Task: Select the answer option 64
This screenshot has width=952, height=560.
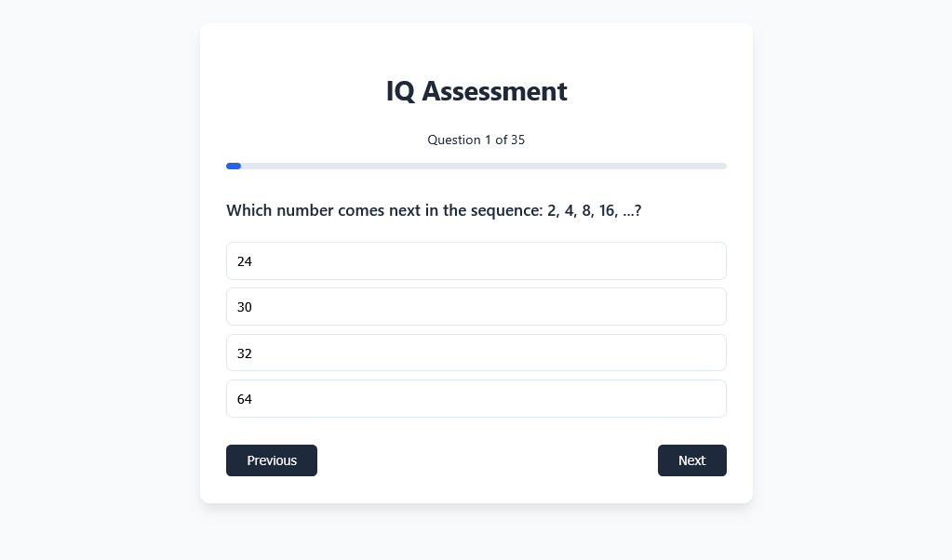Action: tap(476, 399)
